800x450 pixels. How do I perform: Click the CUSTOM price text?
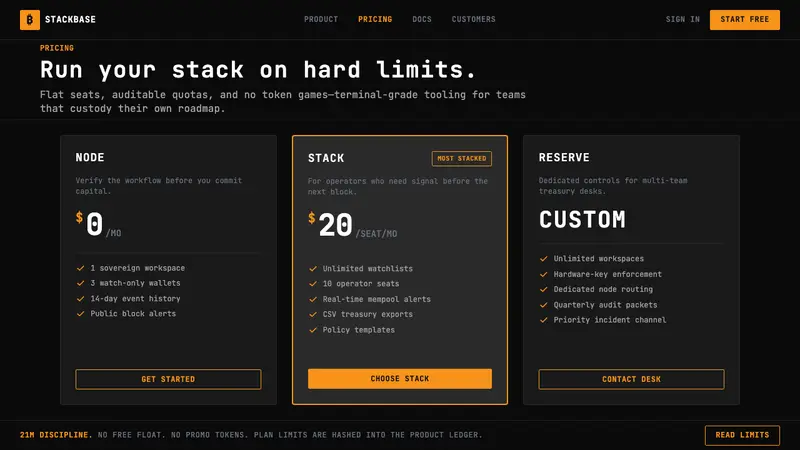click(x=582, y=220)
